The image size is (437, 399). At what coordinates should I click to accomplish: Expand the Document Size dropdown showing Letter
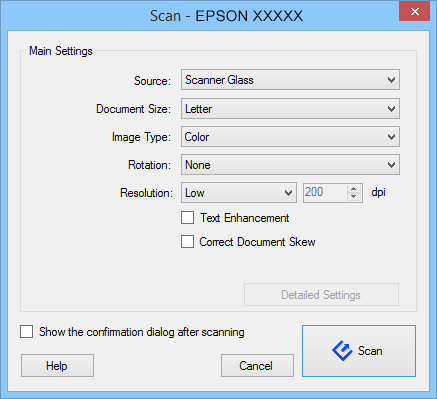coord(290,109)
